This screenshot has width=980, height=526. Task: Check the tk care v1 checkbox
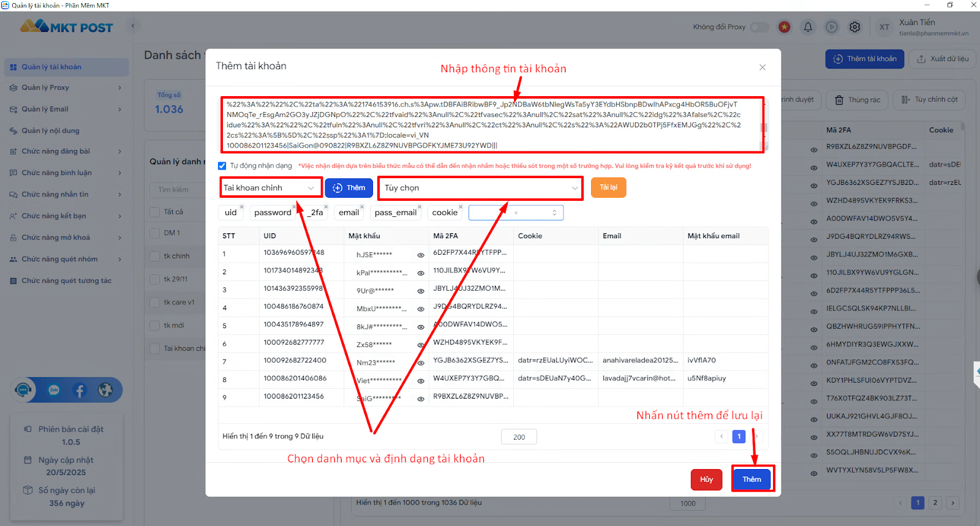[x=155, y=302]
